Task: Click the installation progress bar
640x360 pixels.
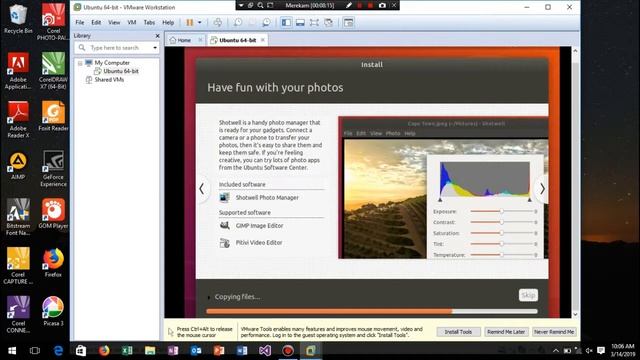Action: click(372, 311)
